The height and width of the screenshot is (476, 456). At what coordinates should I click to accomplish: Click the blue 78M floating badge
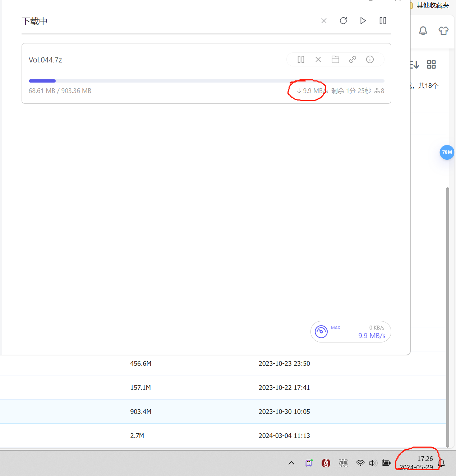(447, 152)
